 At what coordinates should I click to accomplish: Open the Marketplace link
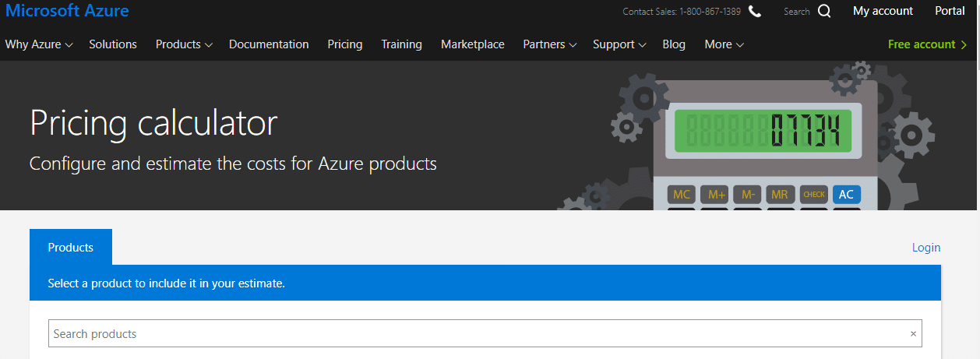pyautogui.click(x=473, y=44)
